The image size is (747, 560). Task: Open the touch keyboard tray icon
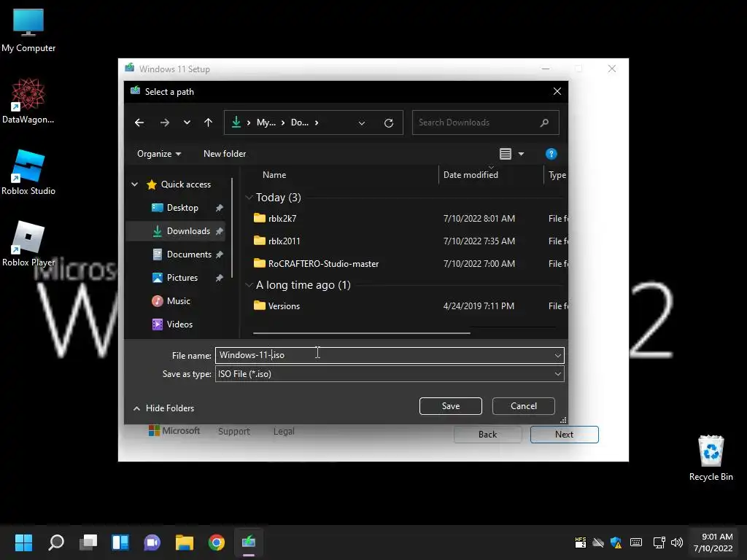(636, 542)
